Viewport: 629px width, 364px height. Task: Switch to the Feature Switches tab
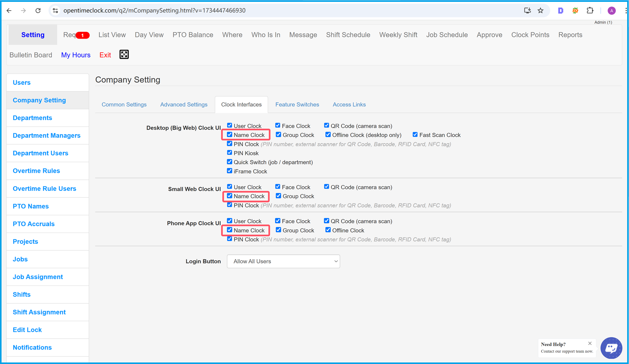[297, 104]
